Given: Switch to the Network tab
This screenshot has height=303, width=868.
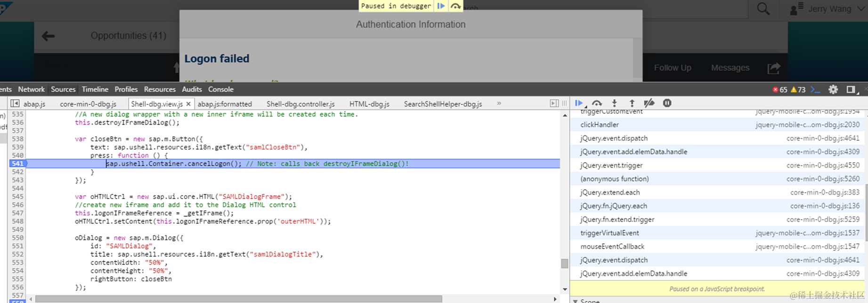Looking at the screenshot, I should pyautogui.click(x=31, y=89).
